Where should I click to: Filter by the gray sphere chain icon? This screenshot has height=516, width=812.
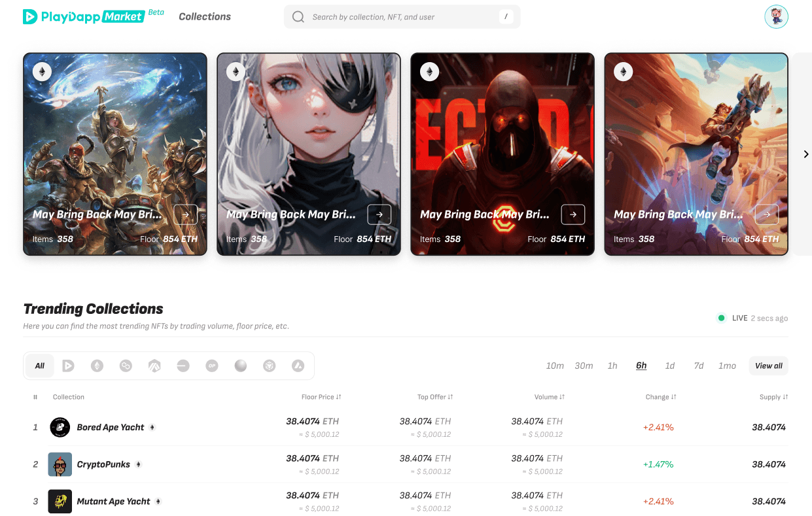(x=241, y=366)
